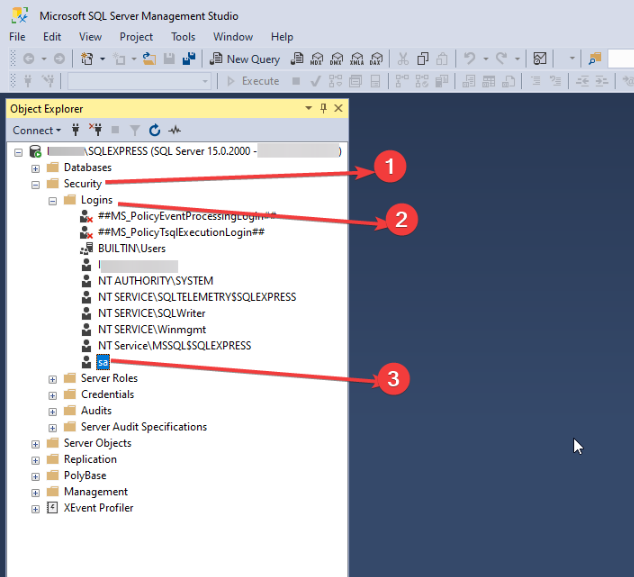Open the File menu

tap(17, 37)
